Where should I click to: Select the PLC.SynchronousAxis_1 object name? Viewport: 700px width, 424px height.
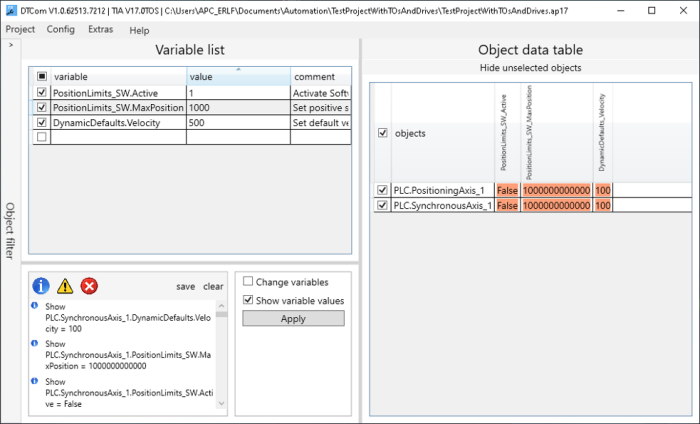(x=442, y=206)
